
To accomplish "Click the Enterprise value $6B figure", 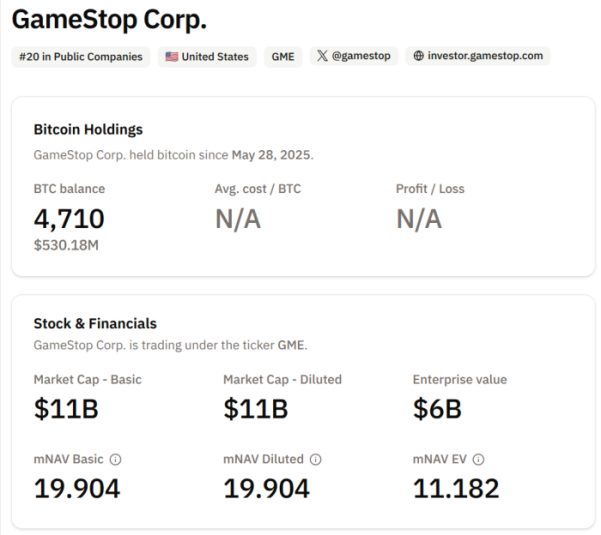I will click(437, 409).
